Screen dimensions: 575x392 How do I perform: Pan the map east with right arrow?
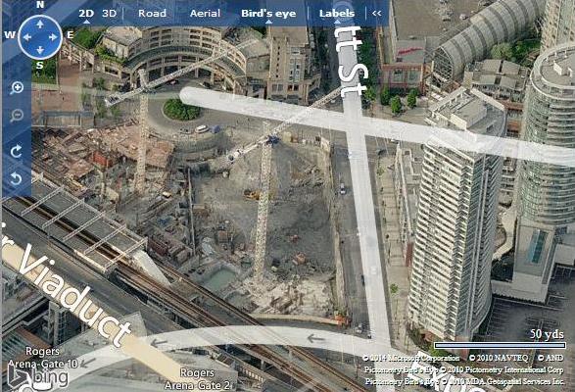coord(53,37)
